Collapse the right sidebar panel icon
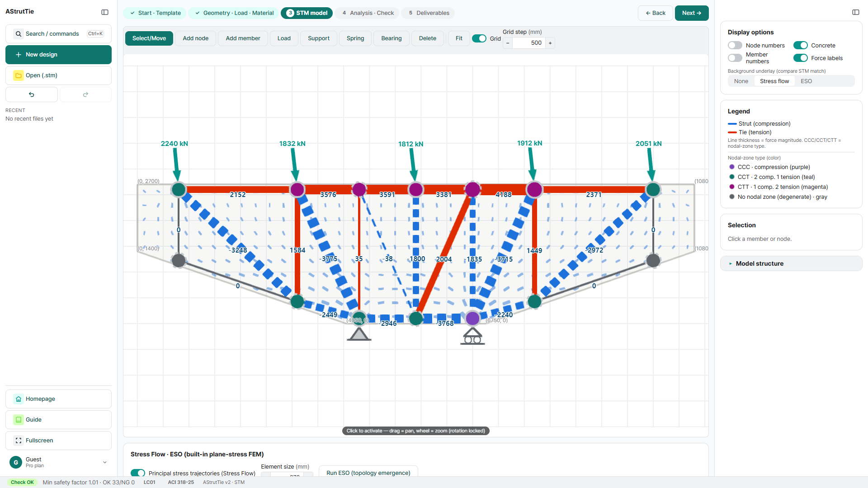The image size is (868, 488). (x=856, y=12)
